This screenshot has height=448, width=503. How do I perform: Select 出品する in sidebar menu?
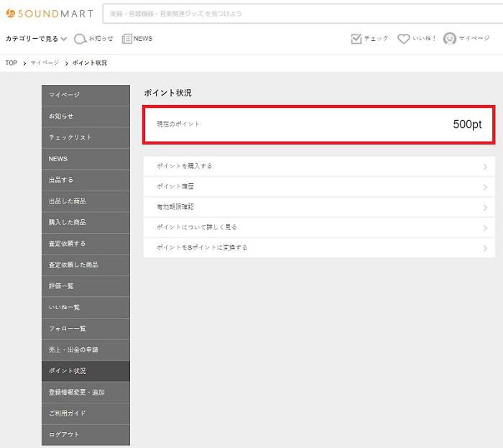(x=86, y=180)
